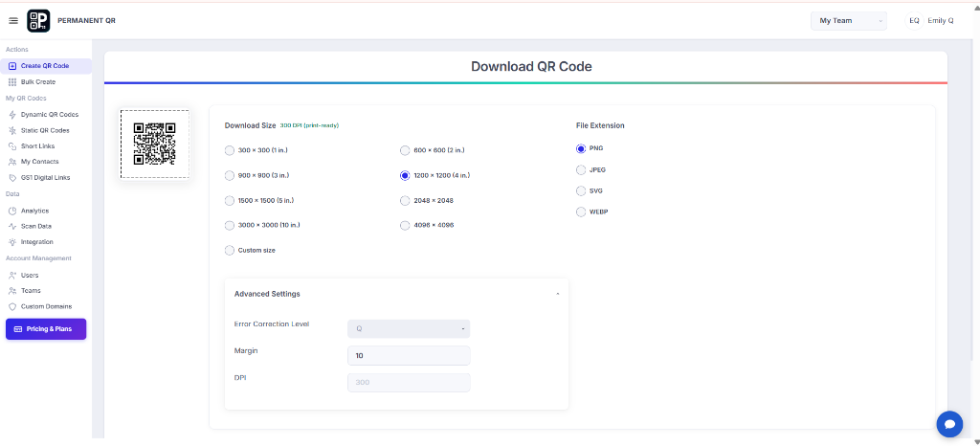Click the Custom Domains shield icon
The width and height of the screenshot is (980, 446).
[x=12, y=306]
